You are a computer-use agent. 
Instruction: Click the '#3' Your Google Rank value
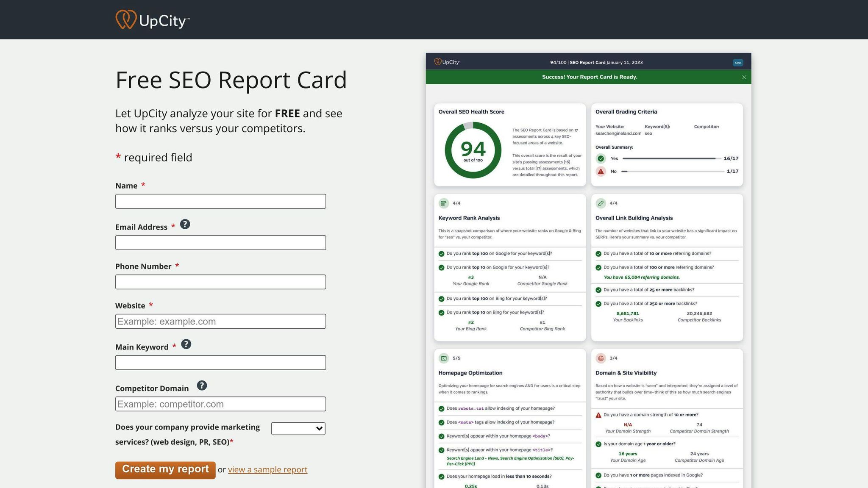471,277
